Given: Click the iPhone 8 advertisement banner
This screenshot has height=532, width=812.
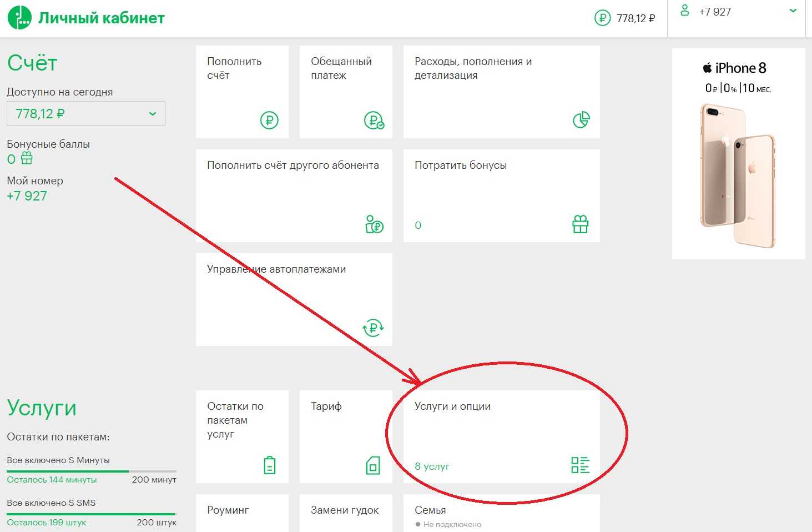Looking at the screenshot, I should 738,154.
